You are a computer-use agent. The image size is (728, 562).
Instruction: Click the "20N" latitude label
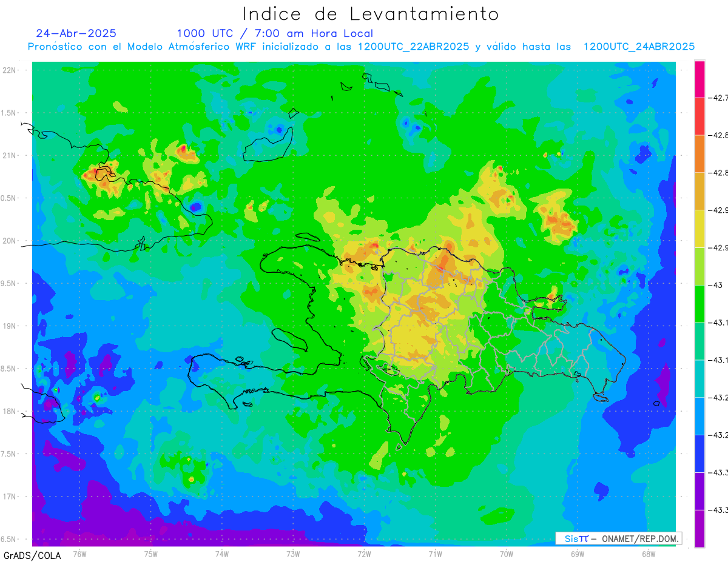pyautogui.click(x=9, y=241)
